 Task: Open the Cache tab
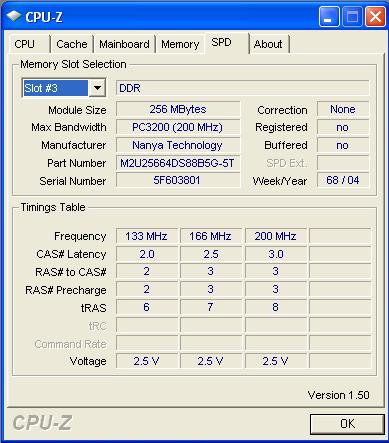pos(72,44)
